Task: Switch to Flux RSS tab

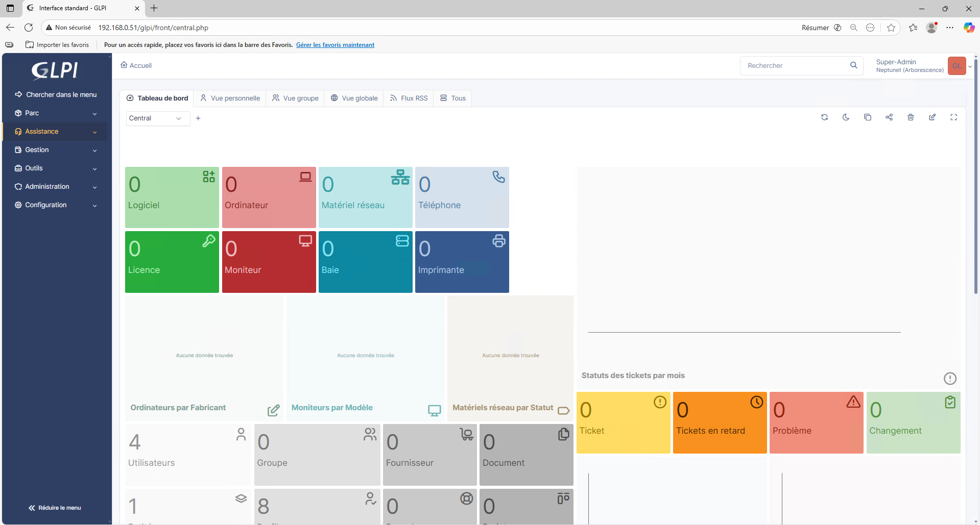Action: 409,98
